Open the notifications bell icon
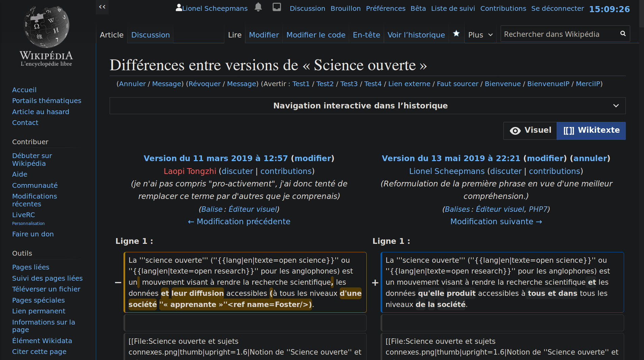 pos(258,7)
